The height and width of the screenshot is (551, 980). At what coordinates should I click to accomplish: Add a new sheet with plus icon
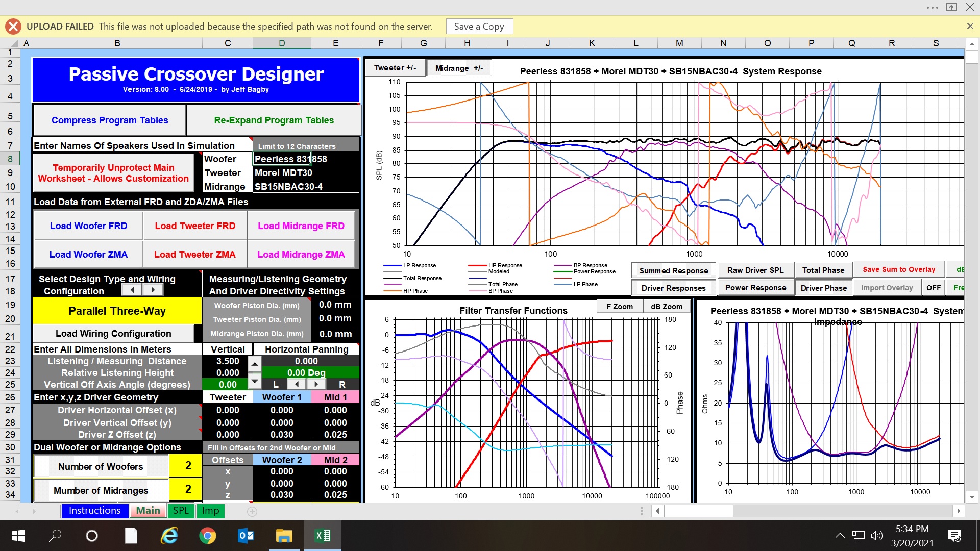point(251,511)
